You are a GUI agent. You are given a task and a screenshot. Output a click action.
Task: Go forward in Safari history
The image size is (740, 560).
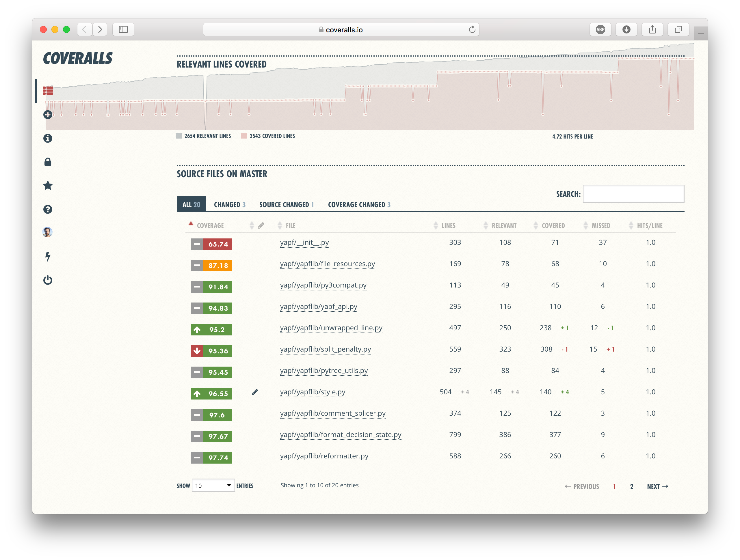coord(100,29)
